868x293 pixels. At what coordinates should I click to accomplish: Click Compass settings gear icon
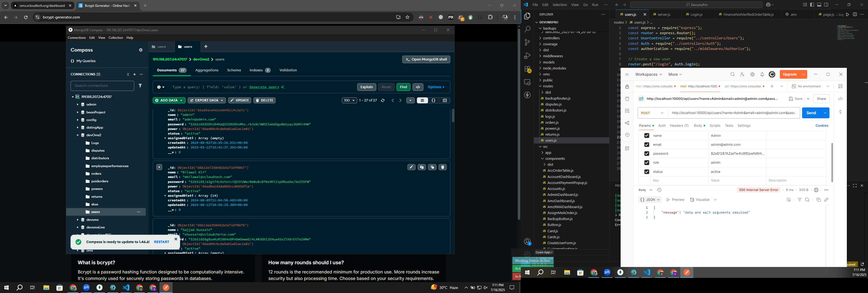tap(141, 50)
